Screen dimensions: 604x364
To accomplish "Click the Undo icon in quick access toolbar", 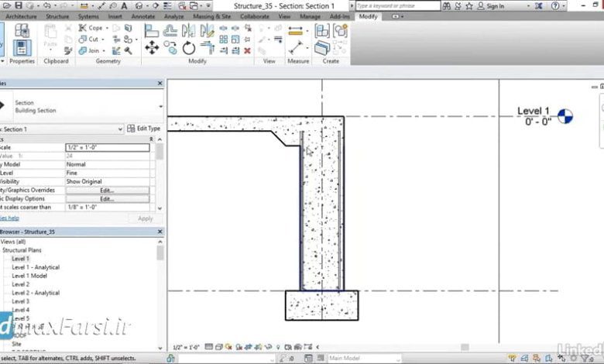I will click(47, 5).
